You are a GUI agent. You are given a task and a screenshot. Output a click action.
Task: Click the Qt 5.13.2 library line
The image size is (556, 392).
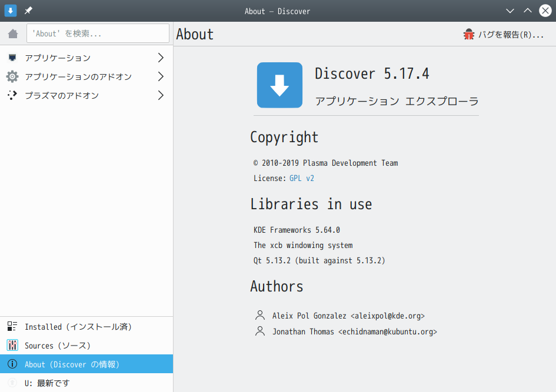pyautogui.click(x=319, y=260)
